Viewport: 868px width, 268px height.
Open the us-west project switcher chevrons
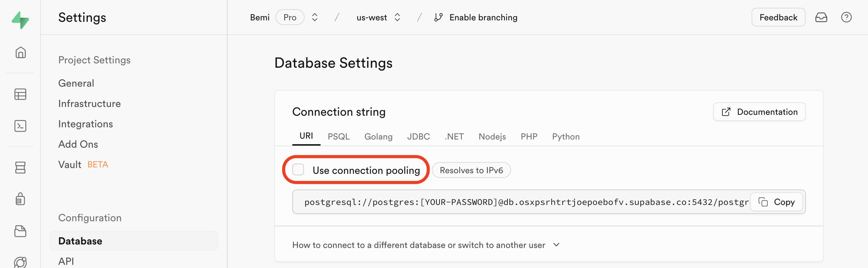pos(397,17)
